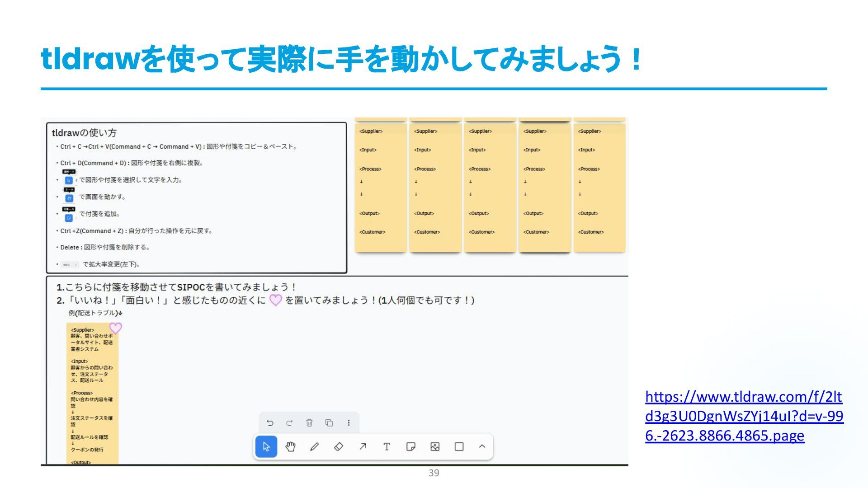Expand more tools chevron in toolbar
This screenshot has height=488, width=868.
[x=482, y=446]
